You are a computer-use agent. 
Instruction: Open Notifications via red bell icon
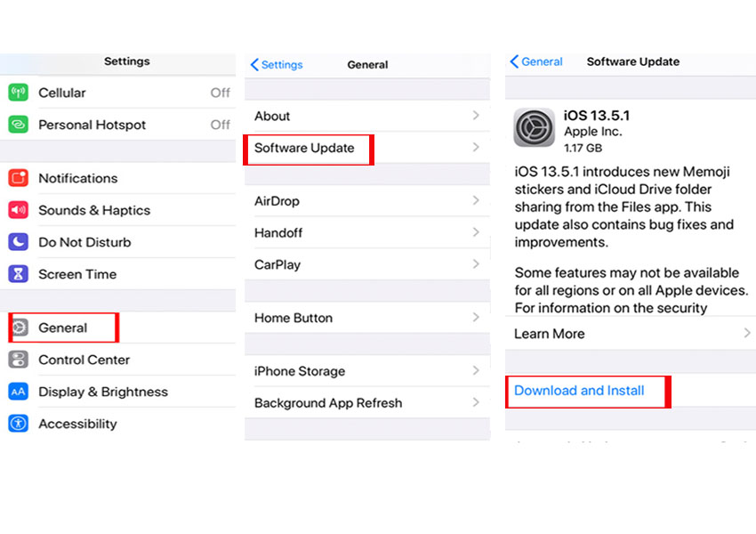click(20, 178)
